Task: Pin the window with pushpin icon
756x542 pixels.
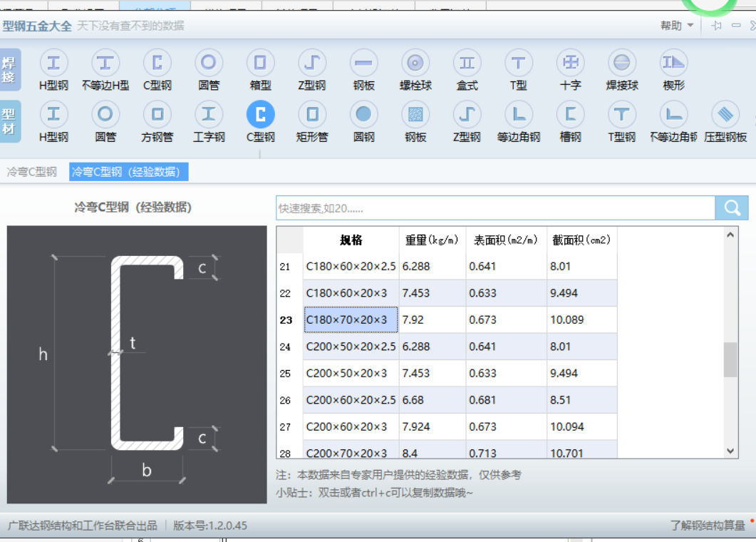Action: 717,26
